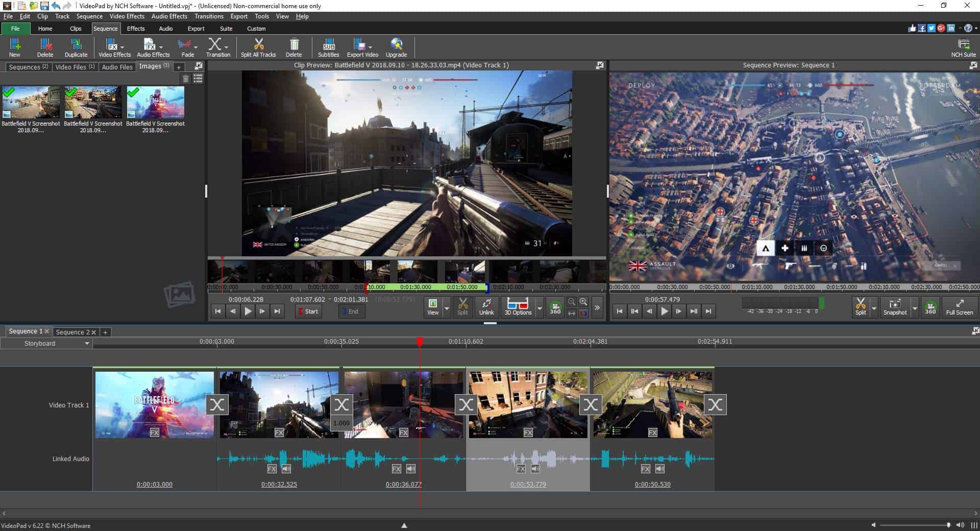The image size is (980, 531).
Task: Mute audio of the 0:00:53.779 clip
Action: pyautogui.click(x=535, y=469)
